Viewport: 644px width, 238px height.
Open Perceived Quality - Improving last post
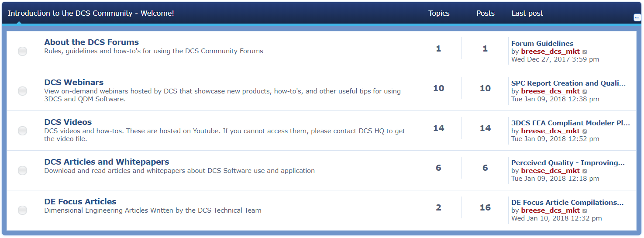point(568,162)
